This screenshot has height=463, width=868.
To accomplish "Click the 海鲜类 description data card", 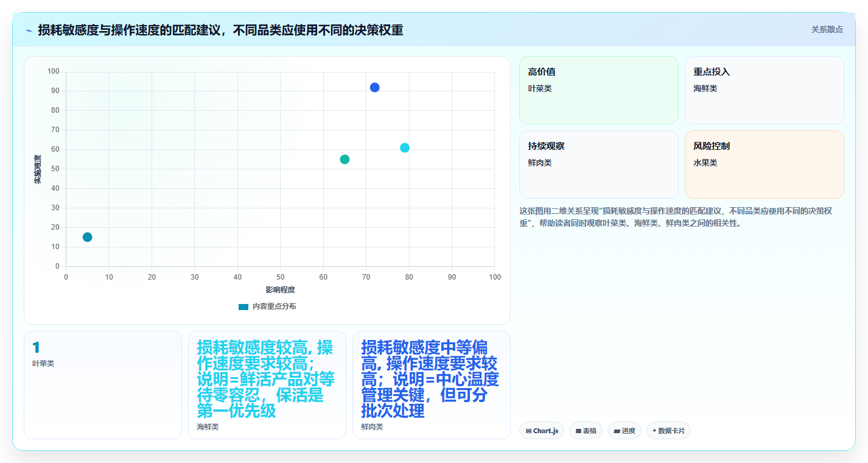I will pos(267,385).
